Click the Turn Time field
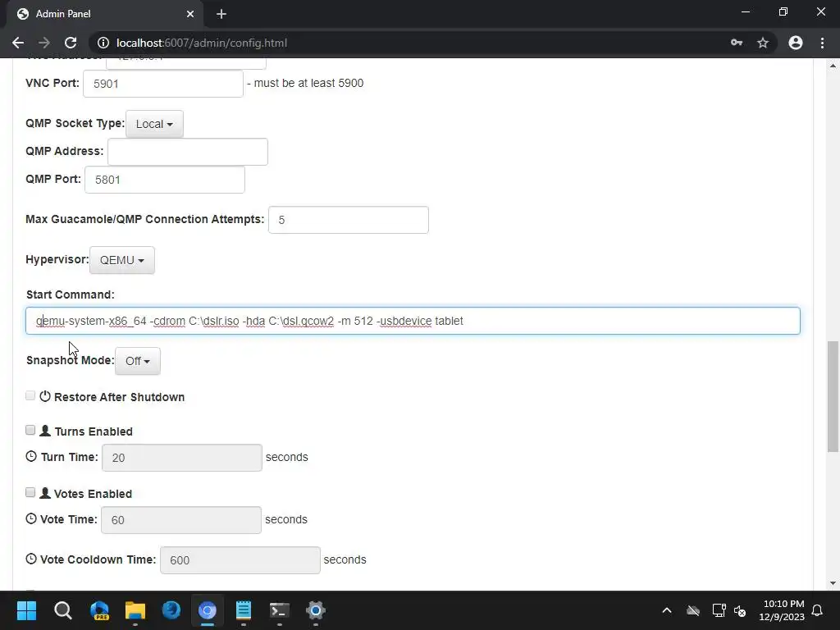The height and width of the screenshot is (630, 840). [x=181, y=458]
